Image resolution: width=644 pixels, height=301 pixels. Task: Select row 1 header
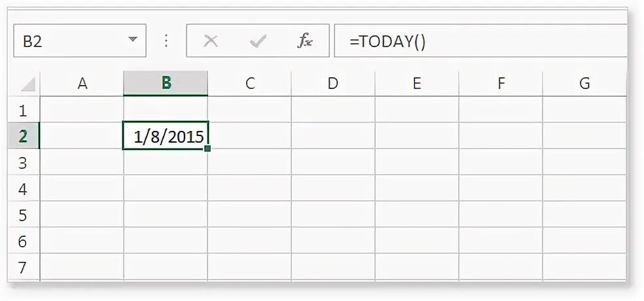(x=24, y=110)
